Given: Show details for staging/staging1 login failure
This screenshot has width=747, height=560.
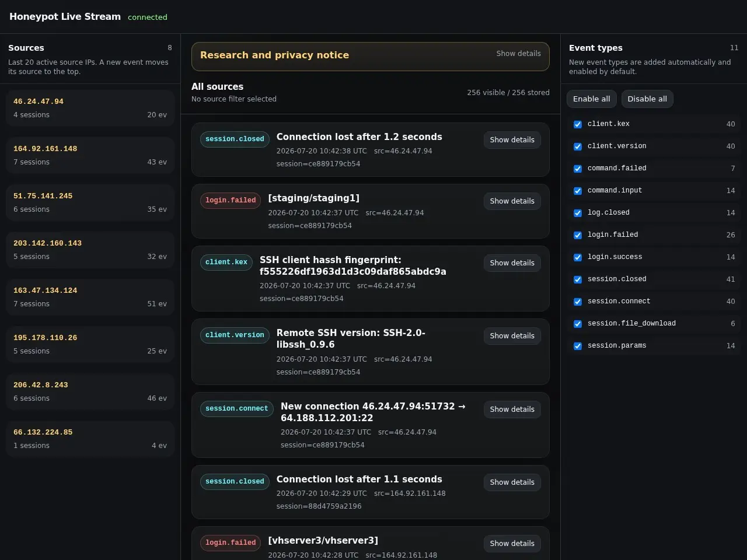Looking at the screenshot, I should [512, 201].
